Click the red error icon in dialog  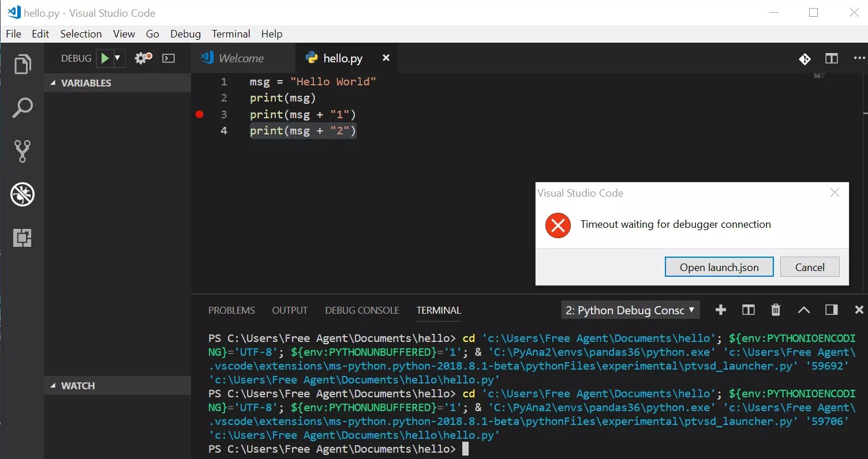(558, 225)
